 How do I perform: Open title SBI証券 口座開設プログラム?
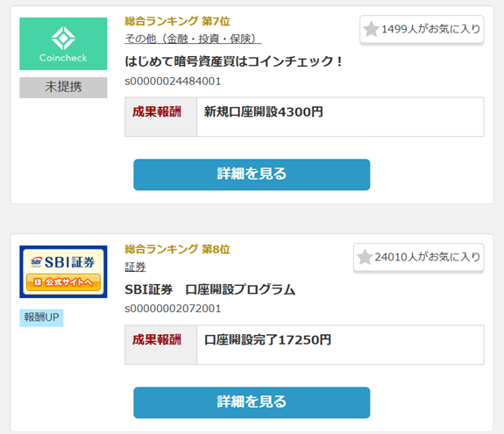[209, 289]
